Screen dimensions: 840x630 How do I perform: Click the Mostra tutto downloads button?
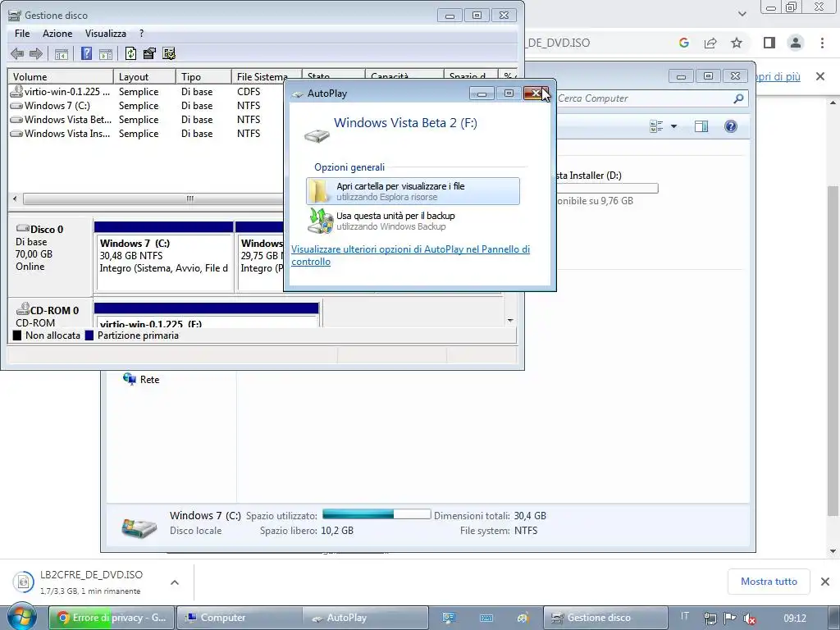pyautogui.click(x=769, y=582)
